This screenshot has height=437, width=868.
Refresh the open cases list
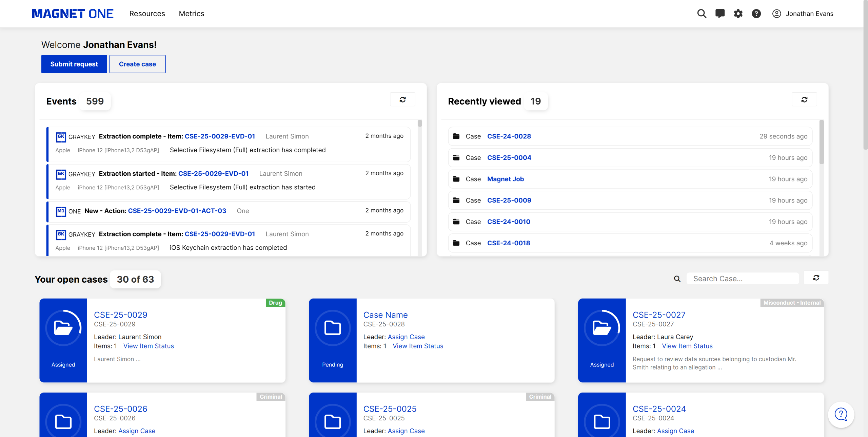(816, 278)
